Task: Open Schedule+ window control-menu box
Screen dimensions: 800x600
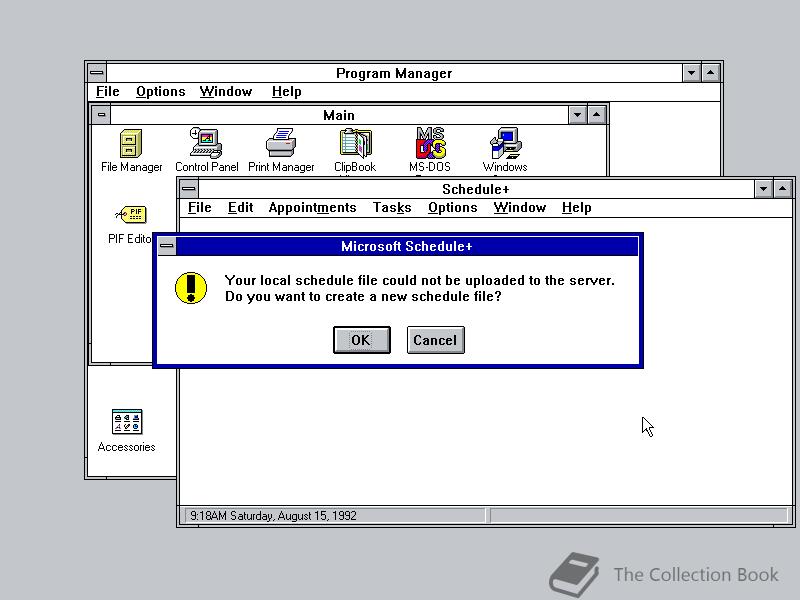Action: [x=189, y=189]
